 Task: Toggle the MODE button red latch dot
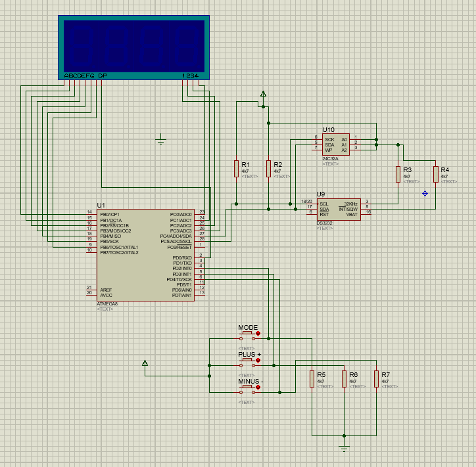click(258, 333)
